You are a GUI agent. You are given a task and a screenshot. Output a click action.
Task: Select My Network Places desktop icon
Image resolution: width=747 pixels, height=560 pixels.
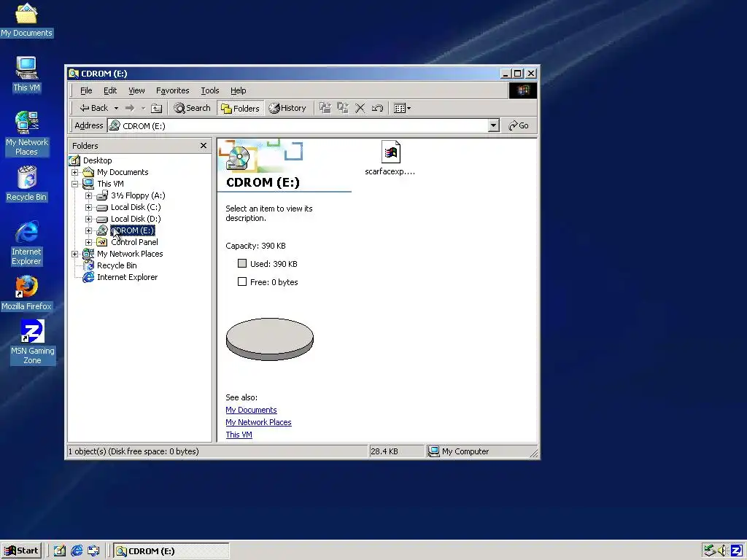click(27, 134)
